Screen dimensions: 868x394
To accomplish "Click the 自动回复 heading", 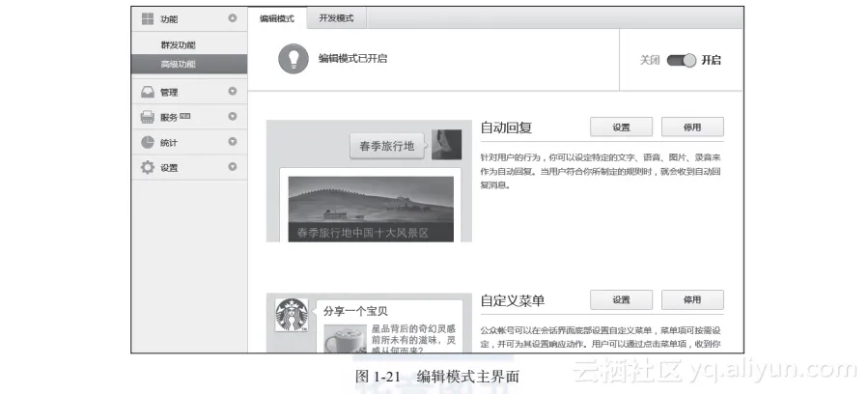I will pyautogui.click(x=507, y=127).
